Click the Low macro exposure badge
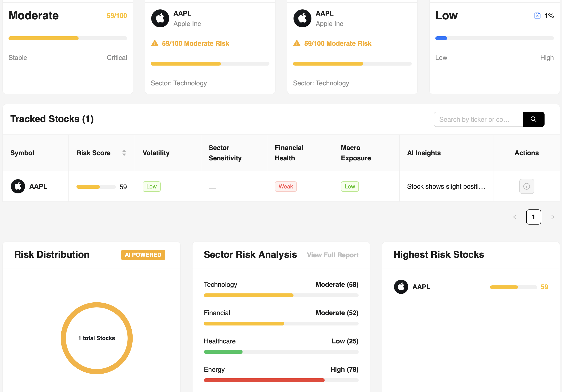Viewport: 562px width, 392px height. point(350,186)
